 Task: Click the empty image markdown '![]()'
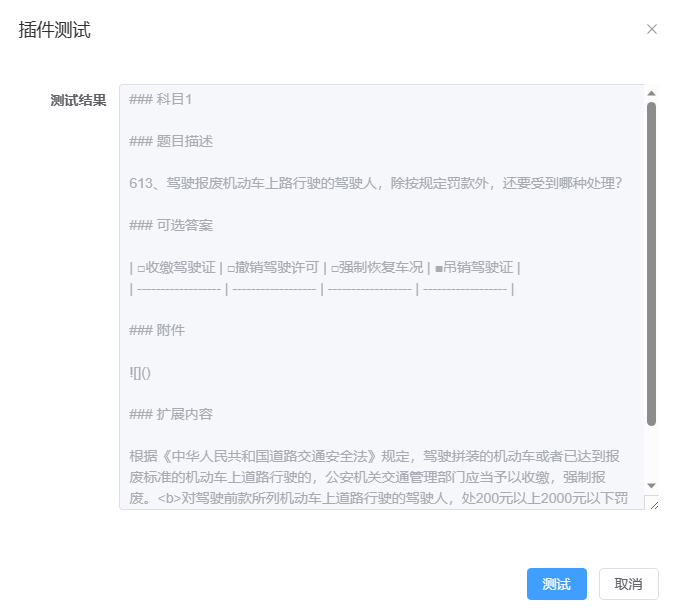click(x=140, y=372)
